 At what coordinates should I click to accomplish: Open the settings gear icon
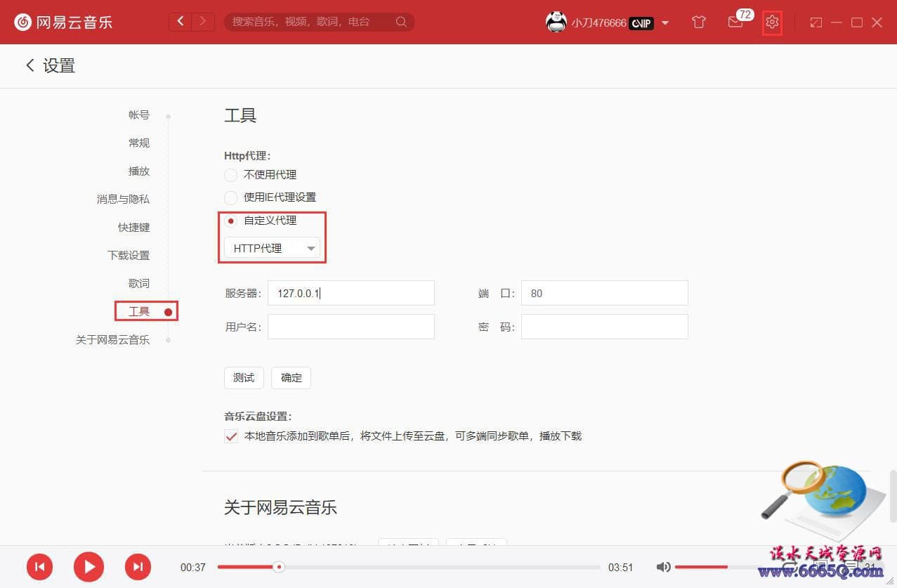click(x=772, y=22)
